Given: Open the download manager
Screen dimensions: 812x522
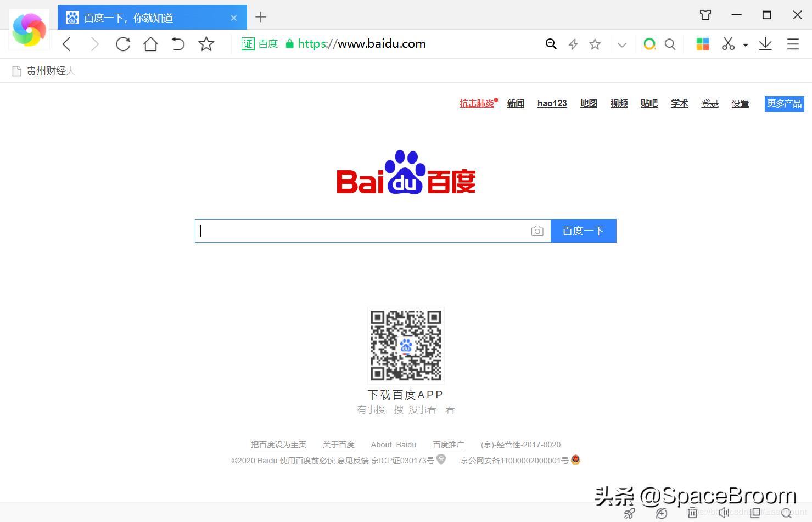Looking at the screenshot, I should pos(765,44).
